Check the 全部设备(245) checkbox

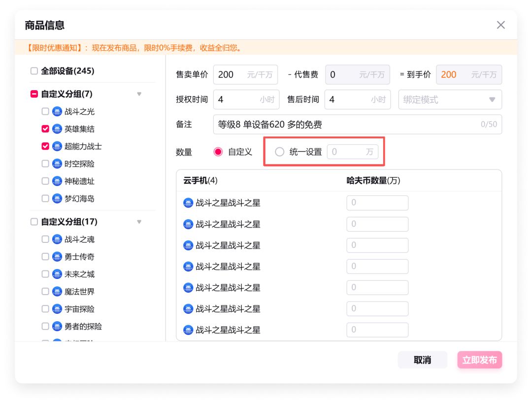(34, 71)
